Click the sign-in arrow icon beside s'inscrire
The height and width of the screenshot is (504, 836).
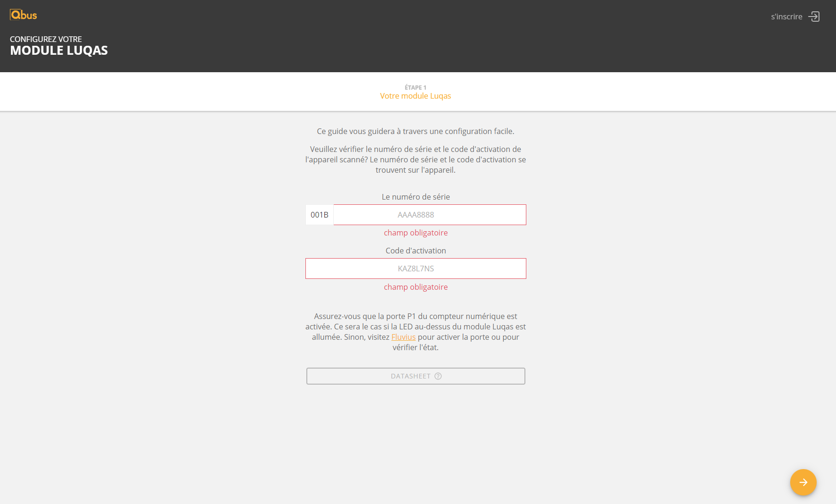(814, 17)
